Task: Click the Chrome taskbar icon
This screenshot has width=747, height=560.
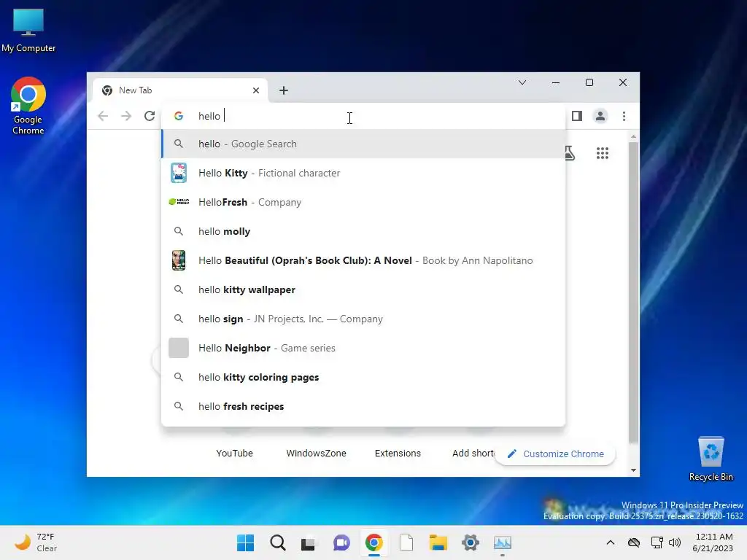Action: click(x=374, y=542)
